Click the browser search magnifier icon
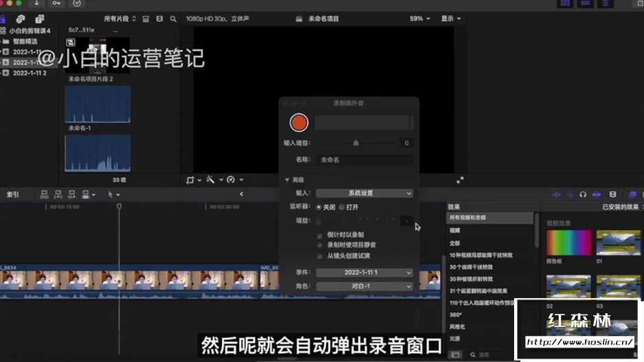 click(x=173, y=19)
